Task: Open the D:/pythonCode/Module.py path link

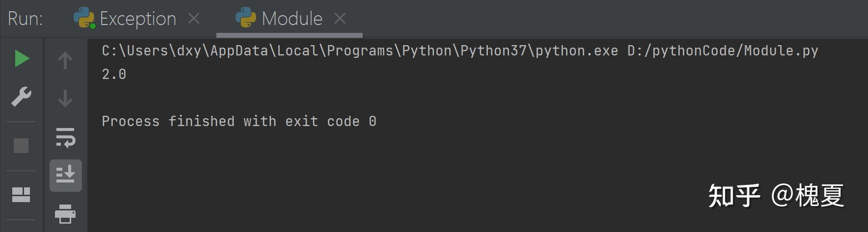Action: tap(723, 51)
